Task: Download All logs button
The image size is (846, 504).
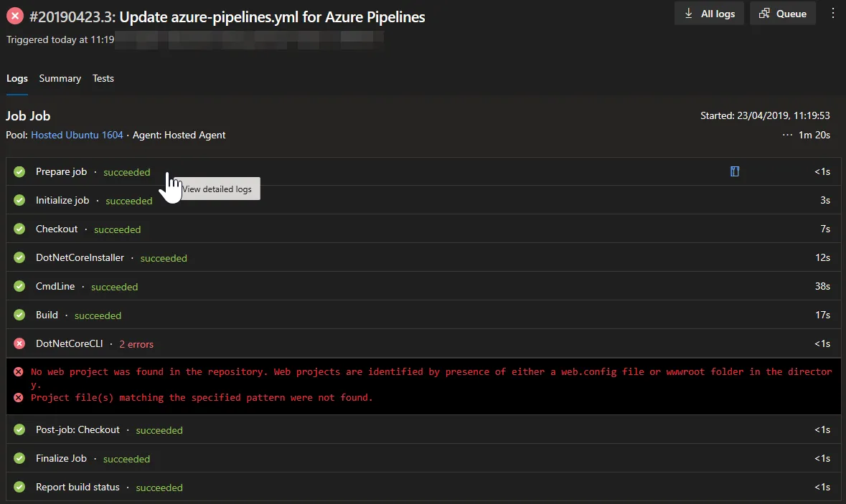Action: [x=709, y=14]
